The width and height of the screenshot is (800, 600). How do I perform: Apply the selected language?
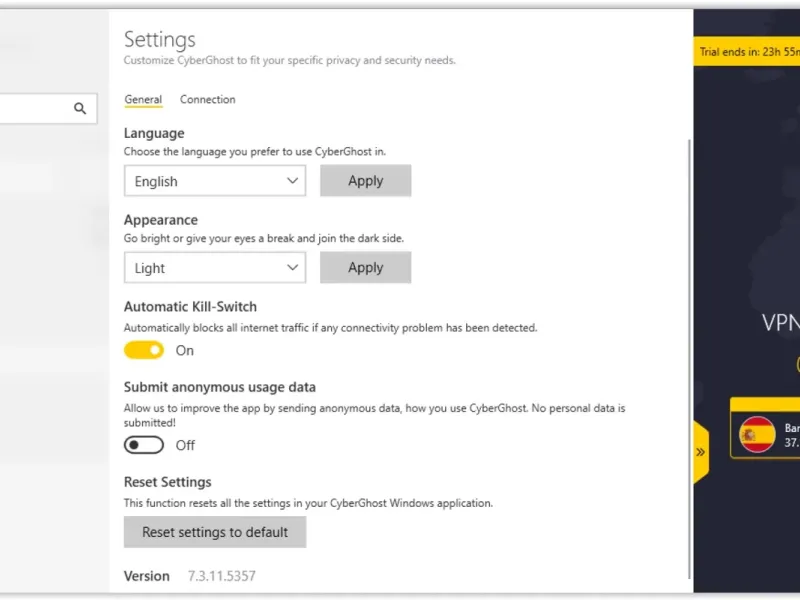coord(365,181)
